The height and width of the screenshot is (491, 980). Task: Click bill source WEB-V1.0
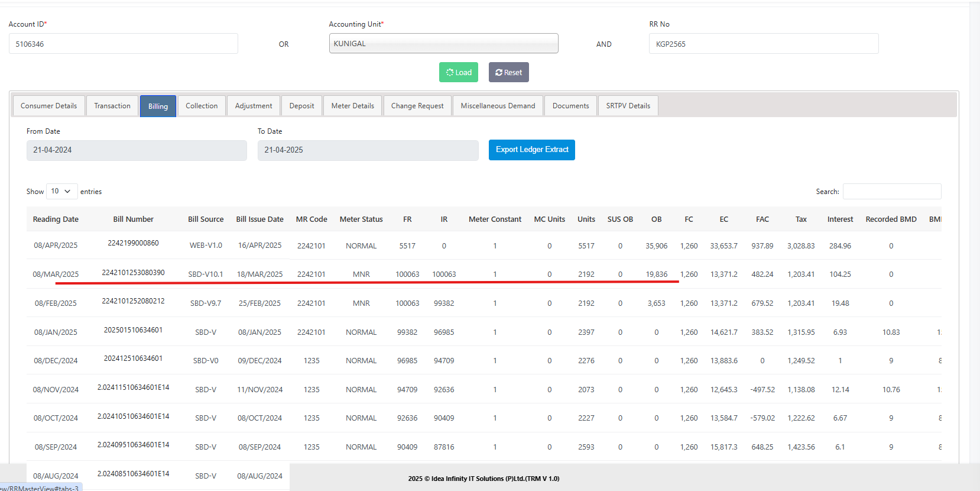206,246
